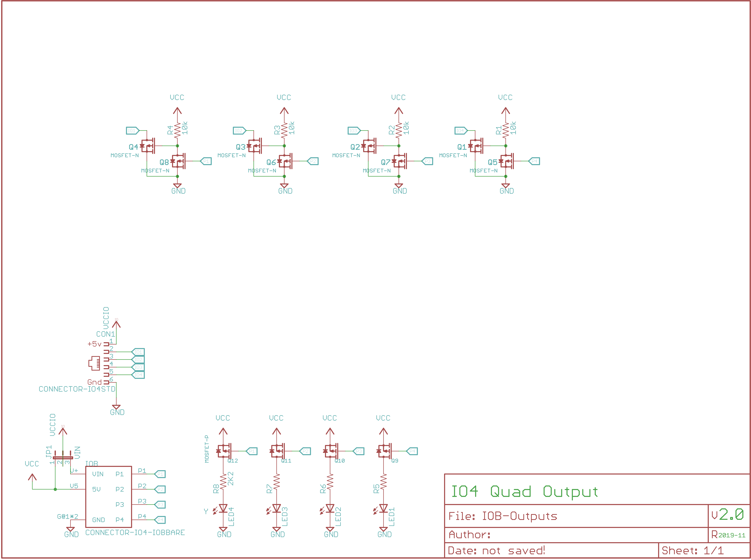Click the 'Sheet: 1/1' field
This screenshot has width=751, height=560.
coord(693,550)
